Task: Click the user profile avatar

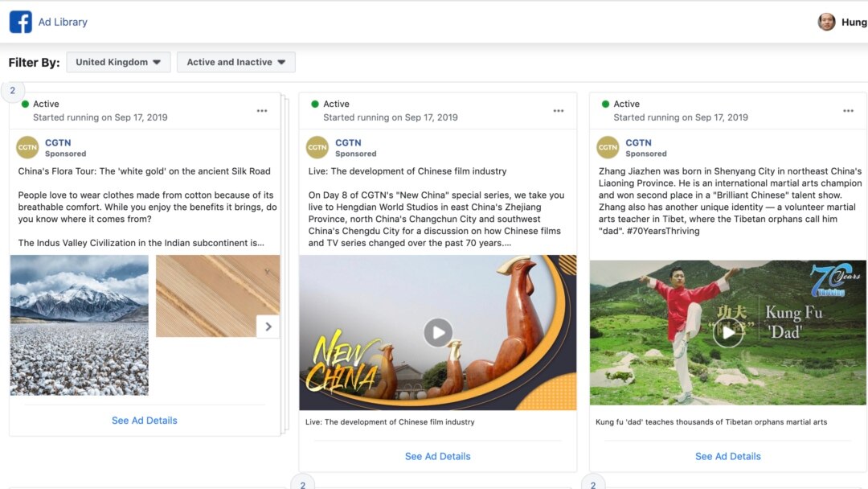Action: [826, 23]
